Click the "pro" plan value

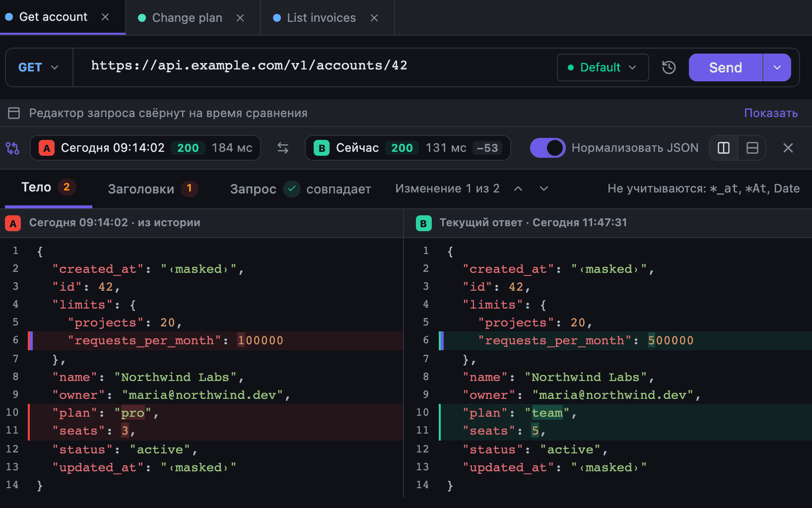click(x=133, y=413)
